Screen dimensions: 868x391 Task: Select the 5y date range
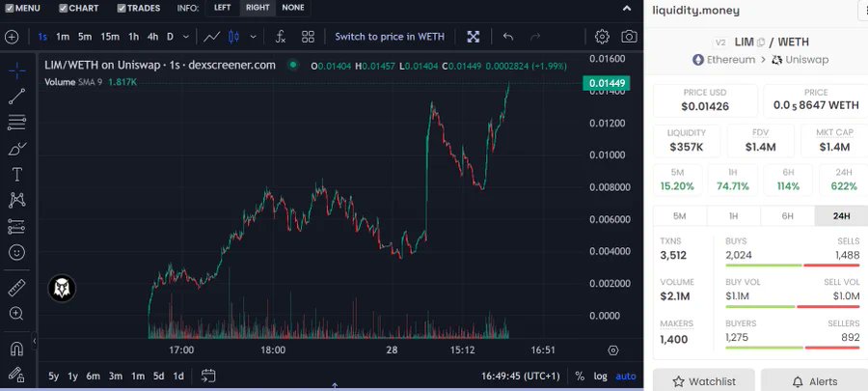coord(54,377)
